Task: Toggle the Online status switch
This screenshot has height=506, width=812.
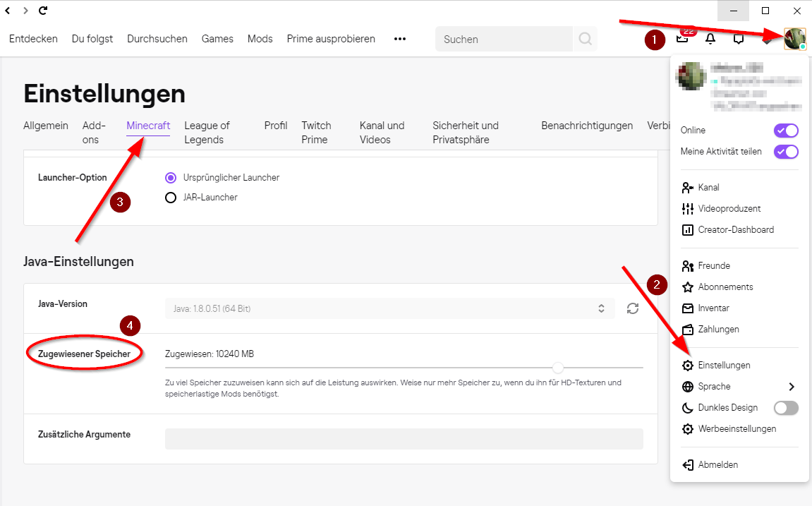Action: [x=786, y=131]
